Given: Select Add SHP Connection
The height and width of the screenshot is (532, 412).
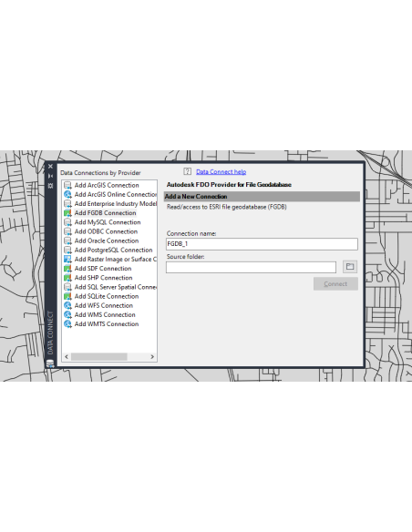Looking at the screenshot, I should [104, 278].
